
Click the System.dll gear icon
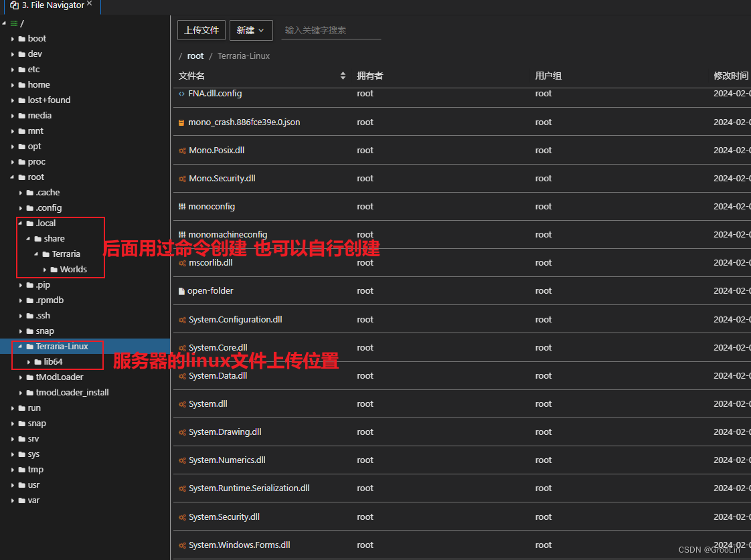182,404
